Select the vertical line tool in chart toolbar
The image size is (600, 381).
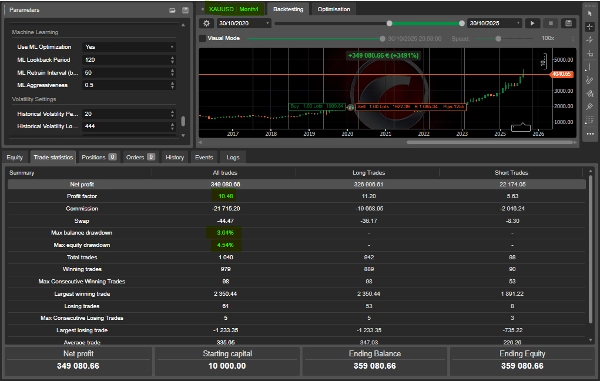click(x=590, y=67)
